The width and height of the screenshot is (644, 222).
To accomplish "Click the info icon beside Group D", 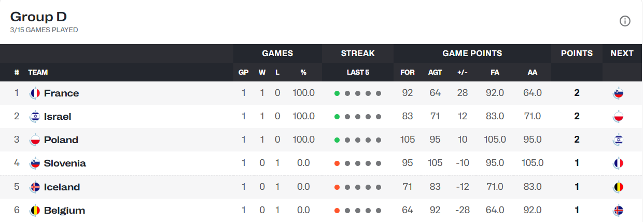I will [x=625, y=21].
